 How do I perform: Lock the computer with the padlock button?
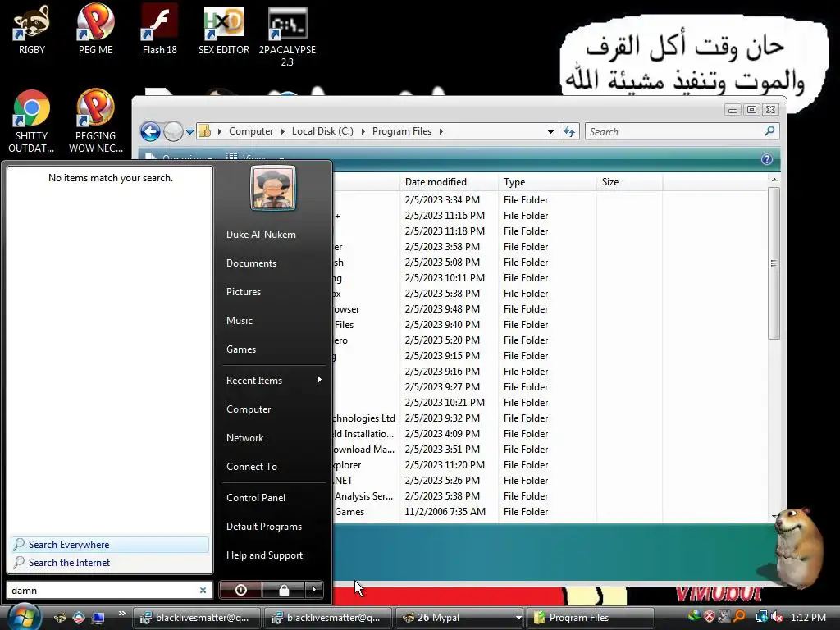tap(283, 590)
